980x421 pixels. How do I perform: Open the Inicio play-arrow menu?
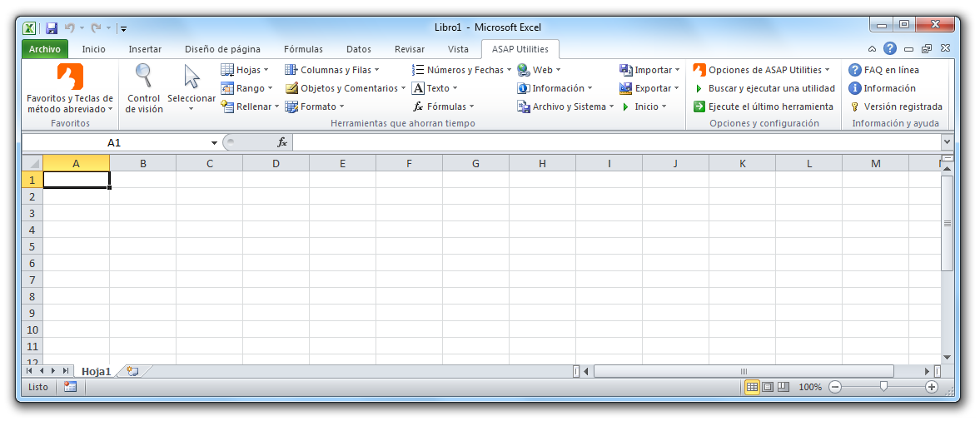pos(643,106)
